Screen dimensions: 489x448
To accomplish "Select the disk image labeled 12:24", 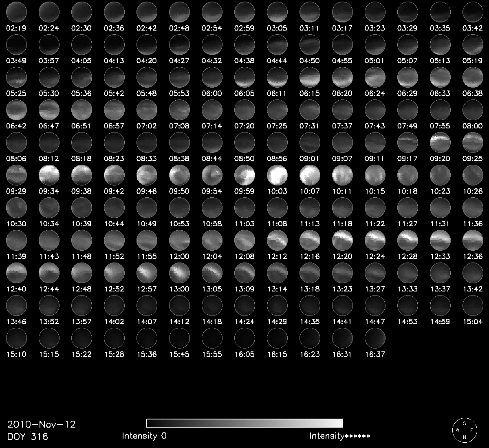I will [x=375, y=240].
